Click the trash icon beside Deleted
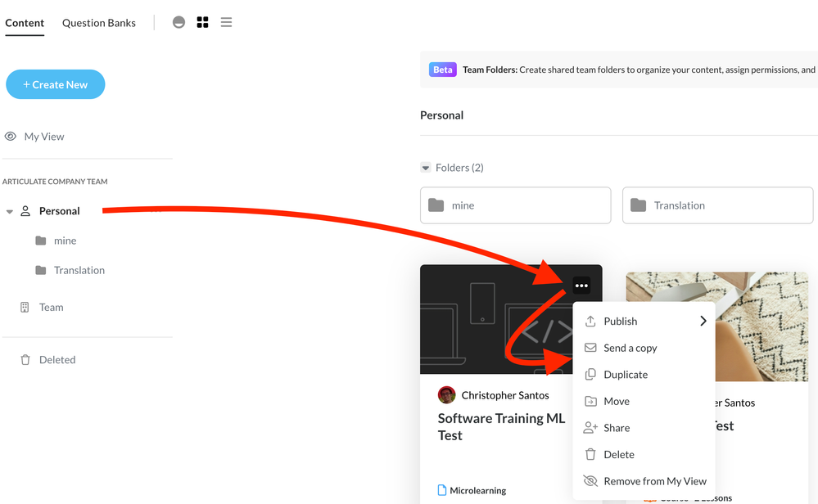This screenshot has width=818, height=504. point(25,360)
